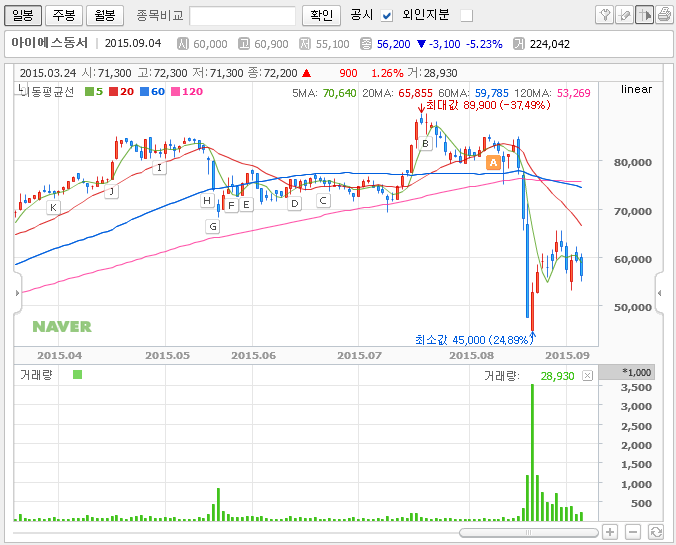Toggle the crosshair cursor tool icon
This screenshot has width=676, height=545.
(x=645, y=15)
